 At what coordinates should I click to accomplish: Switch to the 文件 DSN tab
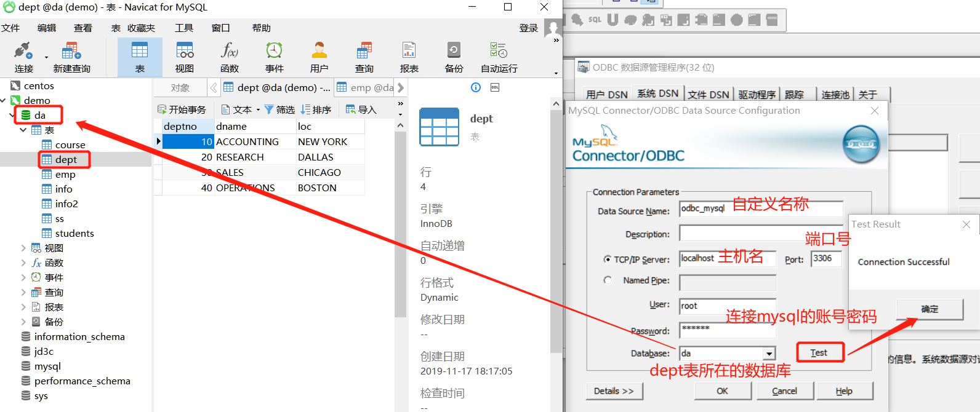708,94
